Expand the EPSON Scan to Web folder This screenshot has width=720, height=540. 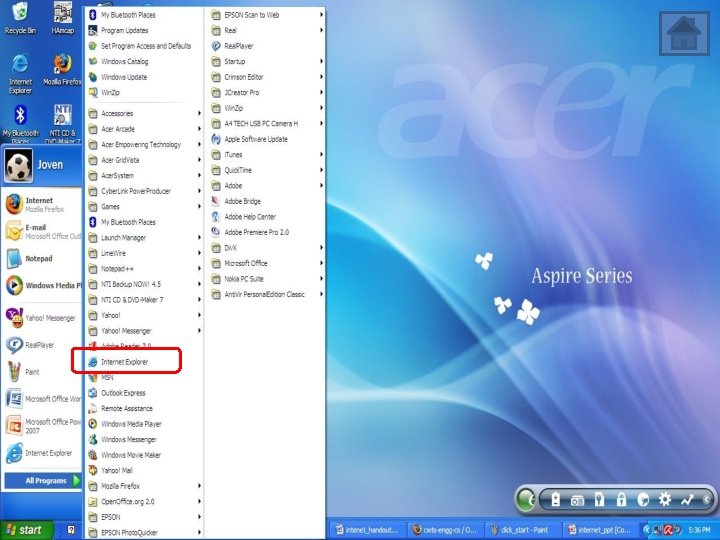click(267, 15)
